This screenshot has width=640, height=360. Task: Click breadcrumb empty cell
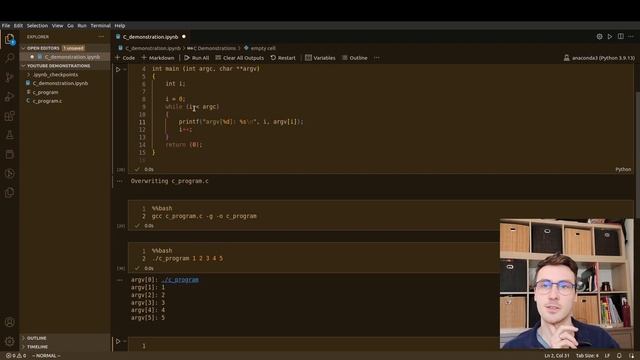point(260,48)
